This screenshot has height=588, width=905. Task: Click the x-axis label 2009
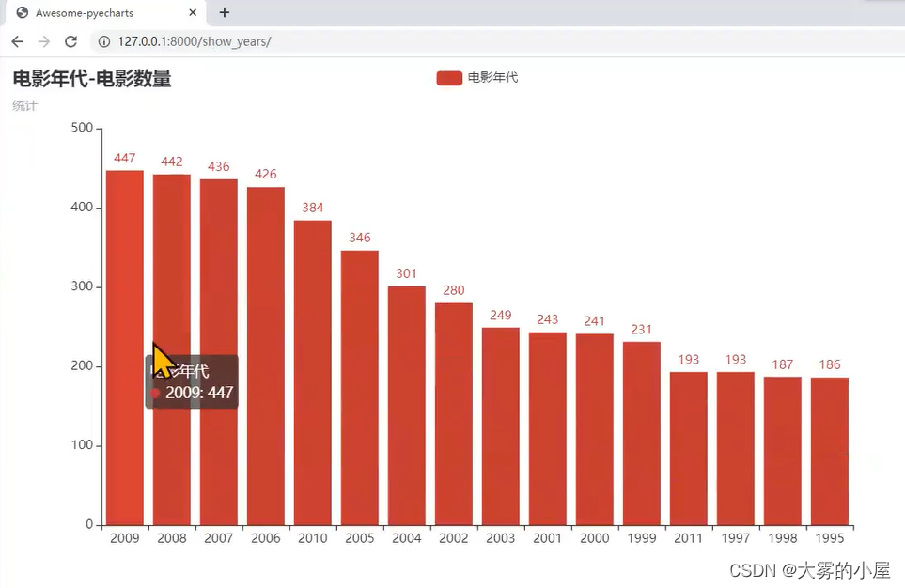pyautogui.click(x=125, y=538)
